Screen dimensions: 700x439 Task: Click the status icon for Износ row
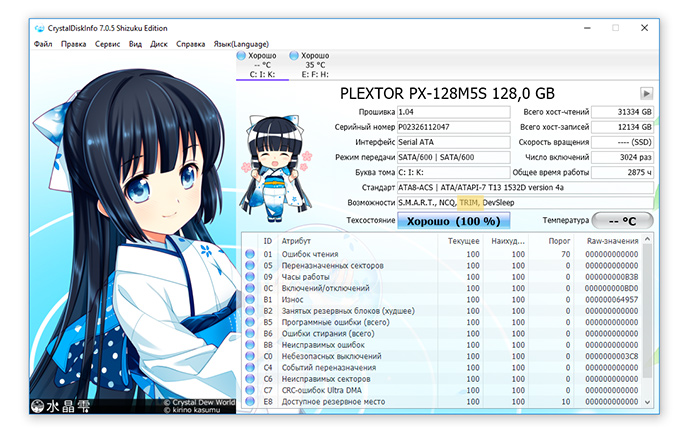250,300
